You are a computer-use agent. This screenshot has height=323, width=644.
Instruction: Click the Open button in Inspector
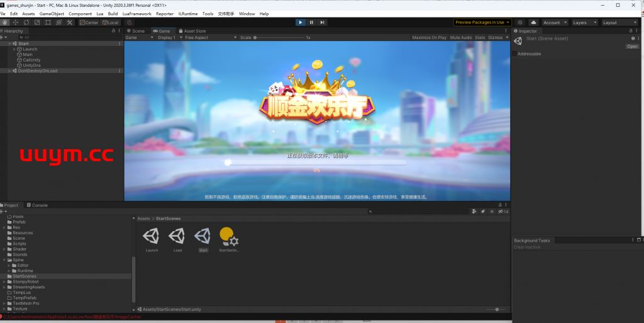631,47
